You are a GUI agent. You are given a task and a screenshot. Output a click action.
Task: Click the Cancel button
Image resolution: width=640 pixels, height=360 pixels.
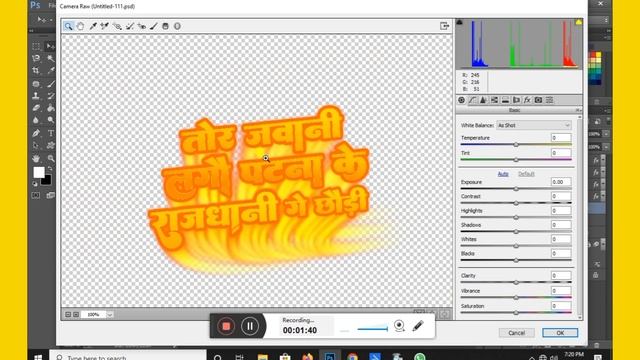(516, 333)
